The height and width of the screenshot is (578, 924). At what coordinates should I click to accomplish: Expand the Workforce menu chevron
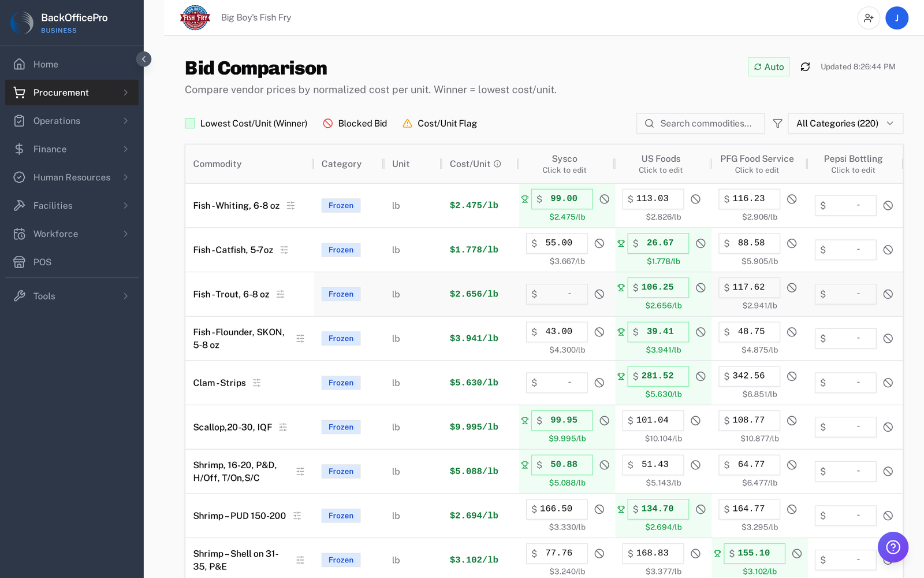(x=125, y=234)
